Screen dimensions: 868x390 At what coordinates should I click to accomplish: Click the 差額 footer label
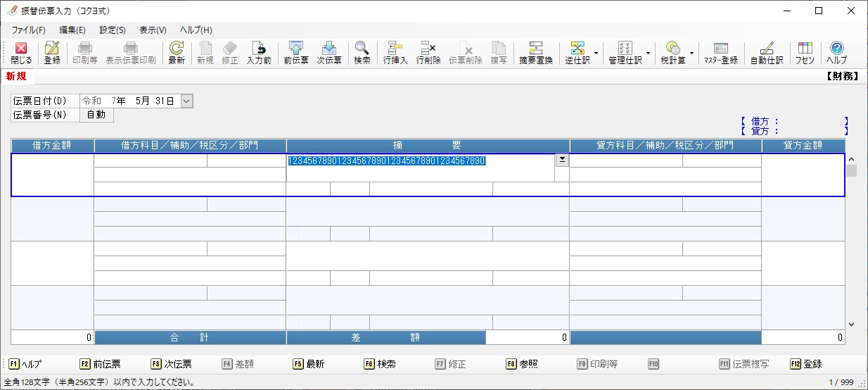(x=386, y=337)
